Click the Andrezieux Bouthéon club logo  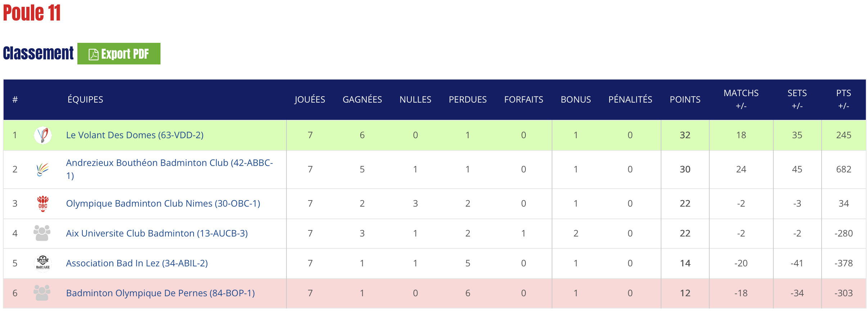(42, 169)
